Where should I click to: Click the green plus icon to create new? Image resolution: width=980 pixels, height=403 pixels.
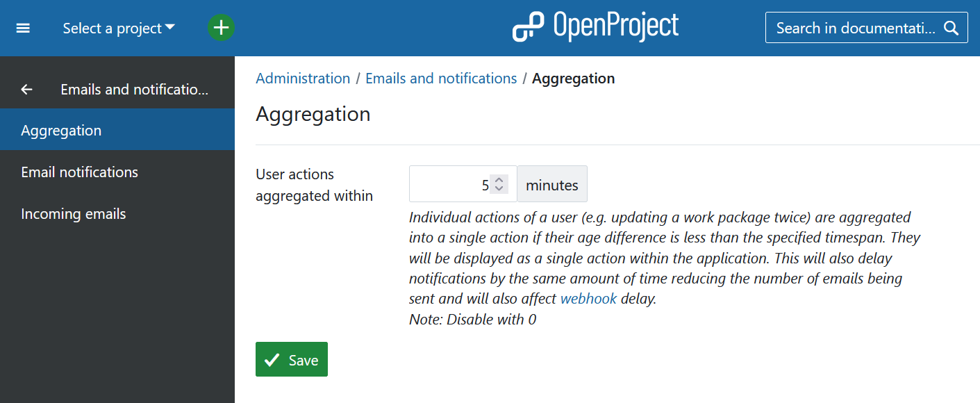click(221, 28)
